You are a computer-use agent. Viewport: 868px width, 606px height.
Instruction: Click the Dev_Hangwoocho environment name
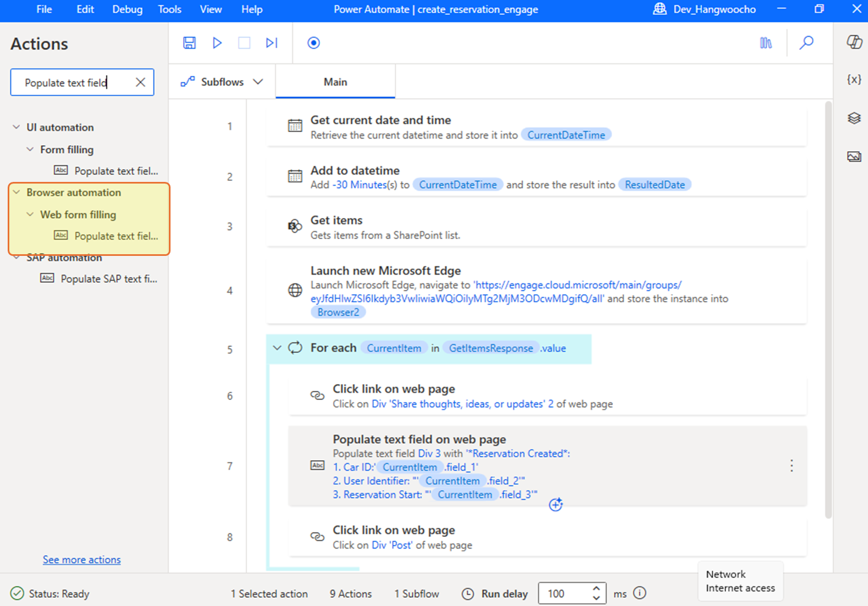pyautogui.click(x=714, y=9)
